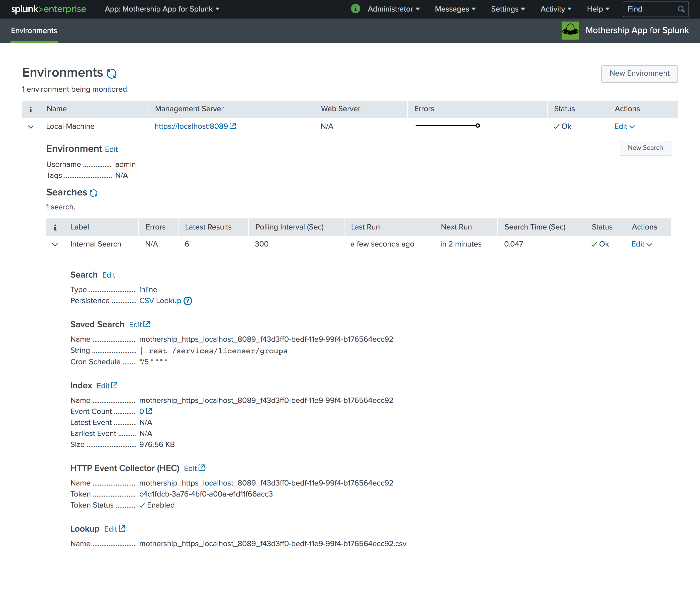Open the Messages menu

click(x=455, y=9)
